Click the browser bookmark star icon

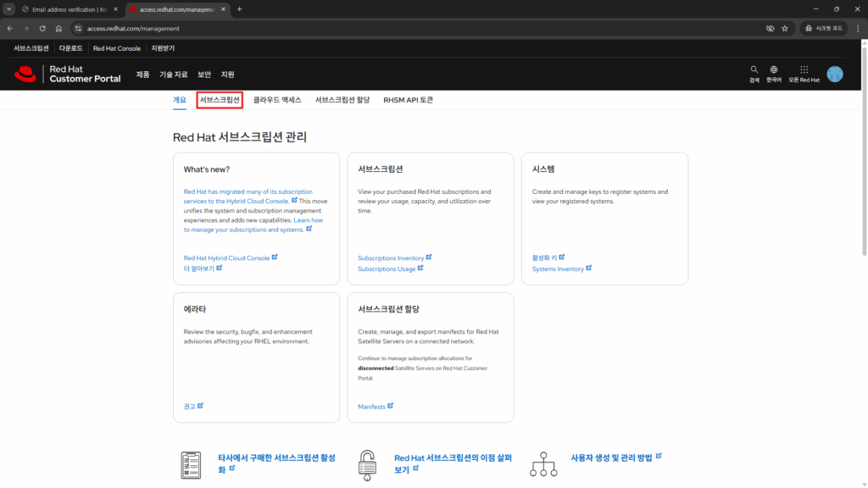(785, 28)
